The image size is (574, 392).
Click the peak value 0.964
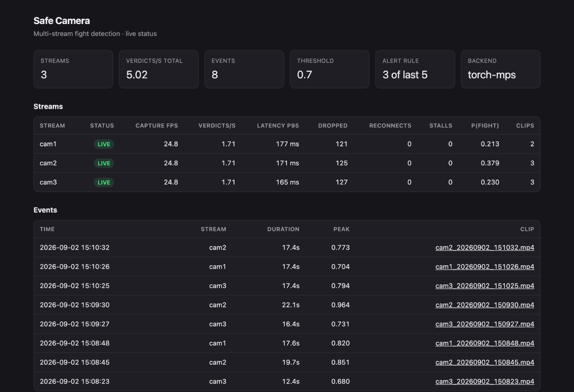340,305
